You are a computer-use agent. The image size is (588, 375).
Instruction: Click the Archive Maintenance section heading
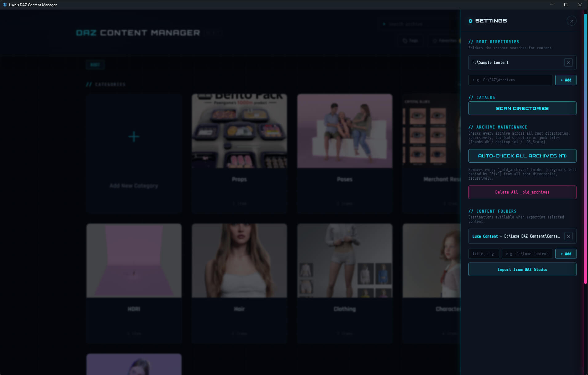coord(498,127)
